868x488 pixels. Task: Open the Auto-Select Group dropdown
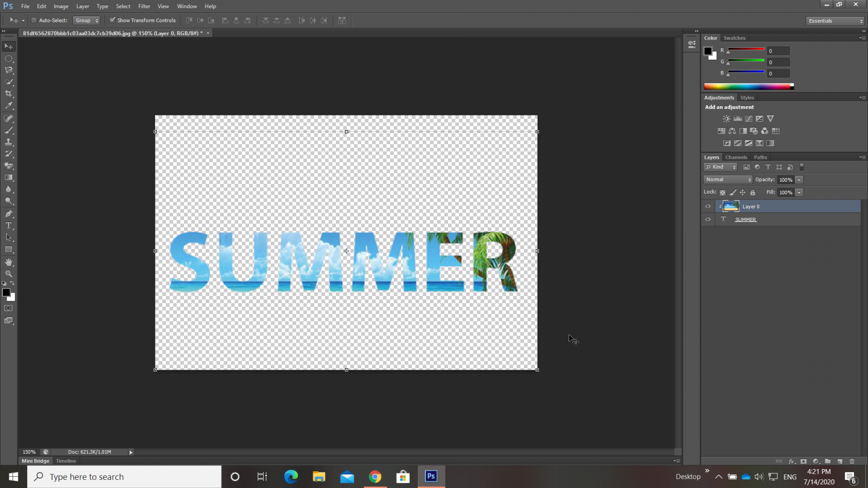(x=87, y=21)
